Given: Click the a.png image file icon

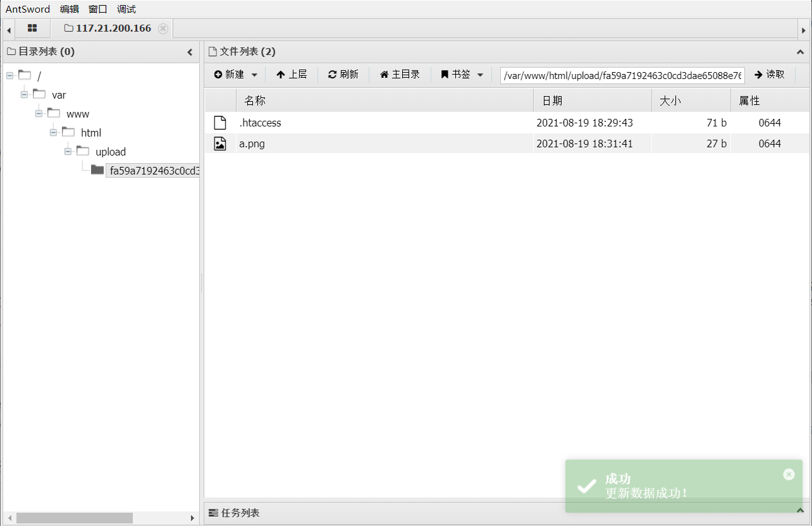Looking at the screenshot, I should (219, 144).
